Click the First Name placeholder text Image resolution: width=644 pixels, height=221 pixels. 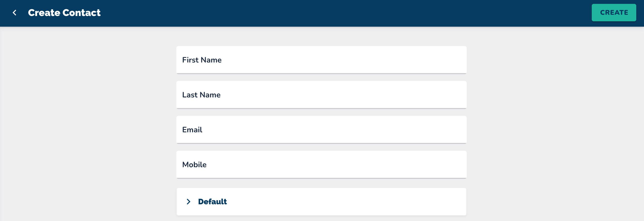(202, 60)
